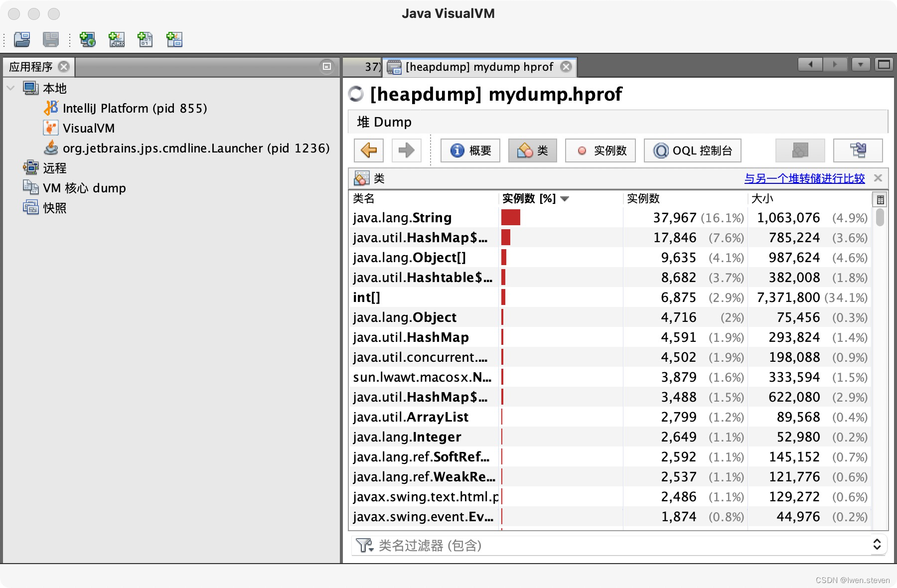897x588 pixels.
Task: Select the int[] class row
Action: coord(610,297)
